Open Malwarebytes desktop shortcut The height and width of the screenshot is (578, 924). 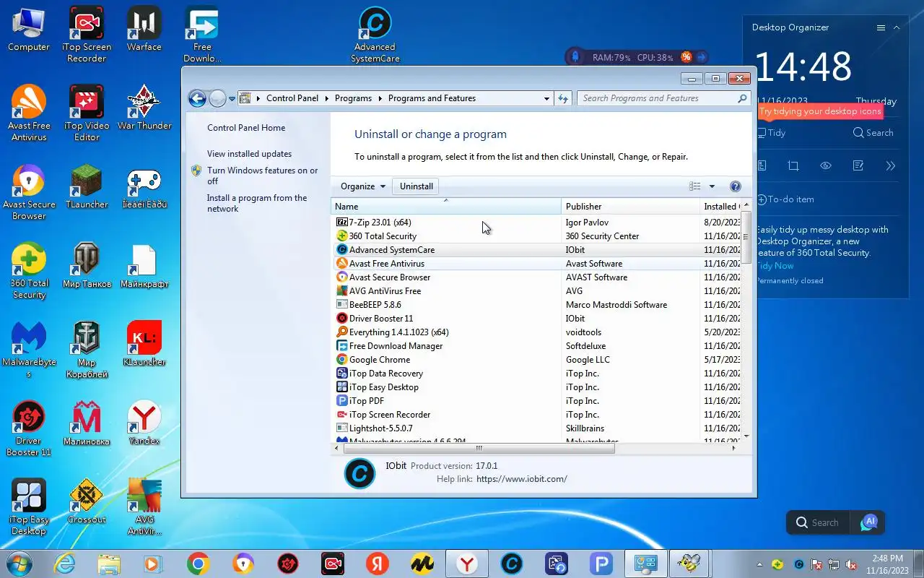point(29,350)
